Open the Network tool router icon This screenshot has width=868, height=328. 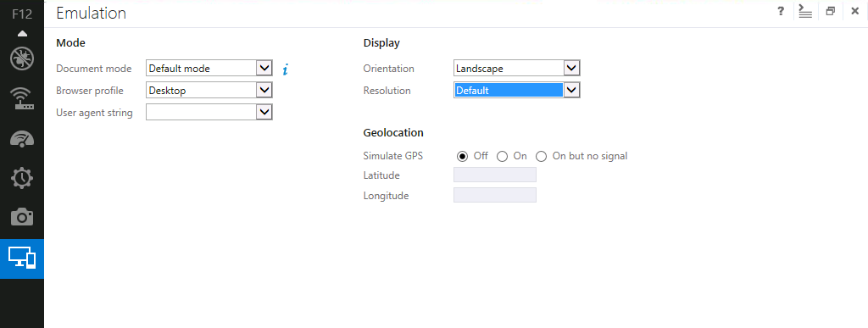(x=22, y=98)
